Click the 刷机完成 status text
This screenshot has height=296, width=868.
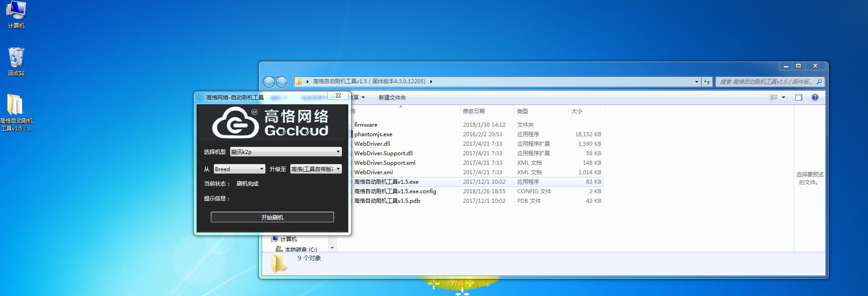click(x=247, y=184)
